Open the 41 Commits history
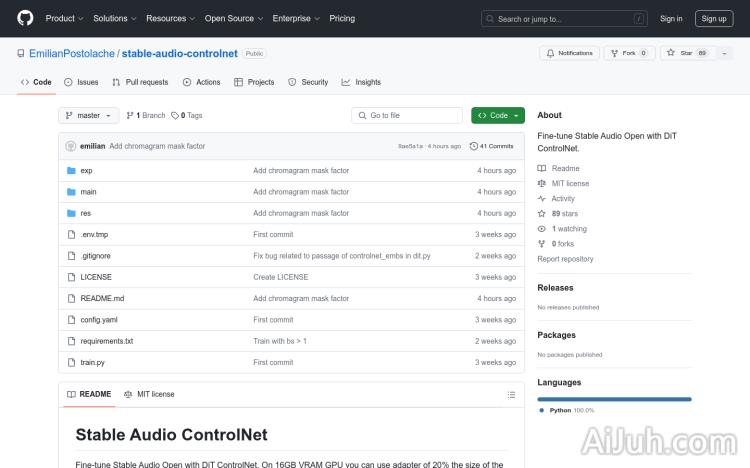Viewport: 750px width, 468px height. tap(491, 146)
